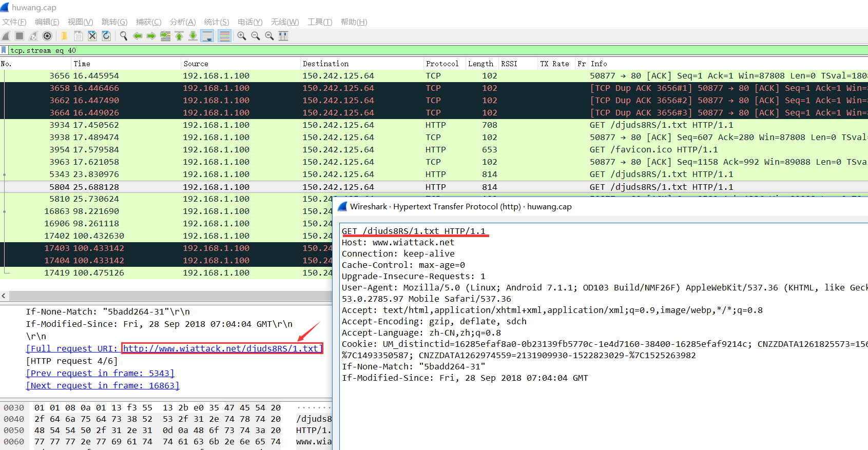Go to the first packet
This screenshot has width=868, height=450.
pos(179,36)
